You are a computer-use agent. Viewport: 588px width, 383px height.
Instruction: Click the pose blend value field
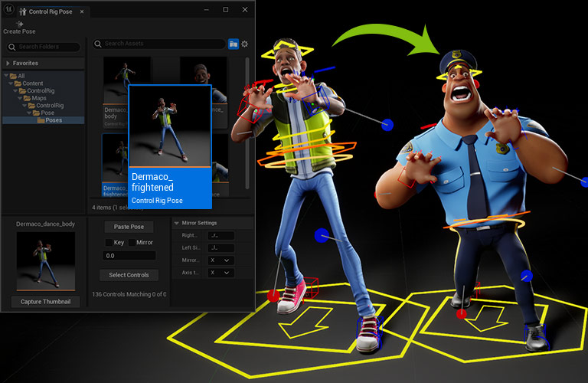(129, 256)
